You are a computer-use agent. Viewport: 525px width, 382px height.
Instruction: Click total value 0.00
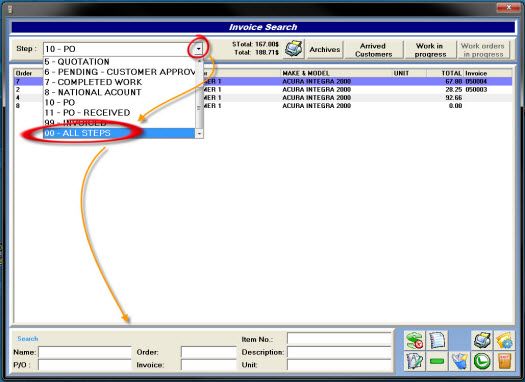(x=456, y=106)
